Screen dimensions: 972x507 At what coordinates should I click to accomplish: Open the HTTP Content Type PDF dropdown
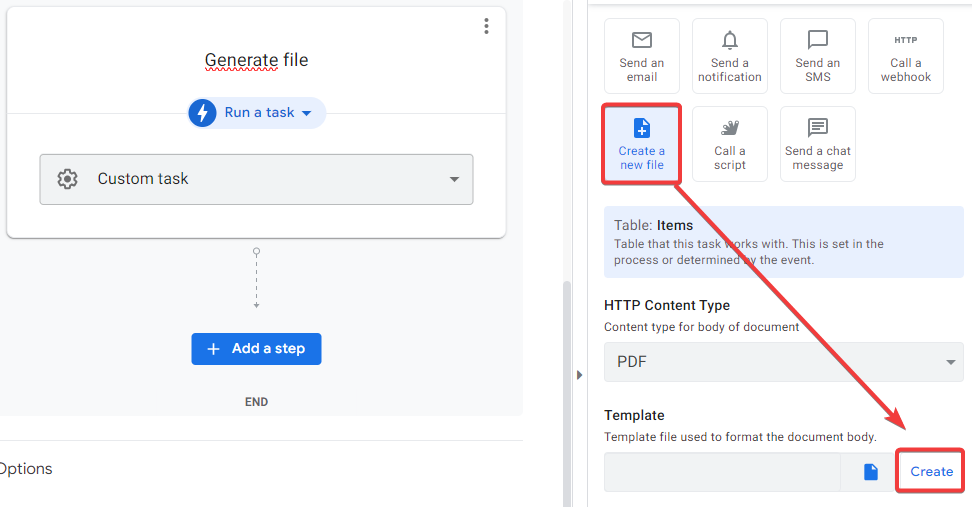(783, 362)
